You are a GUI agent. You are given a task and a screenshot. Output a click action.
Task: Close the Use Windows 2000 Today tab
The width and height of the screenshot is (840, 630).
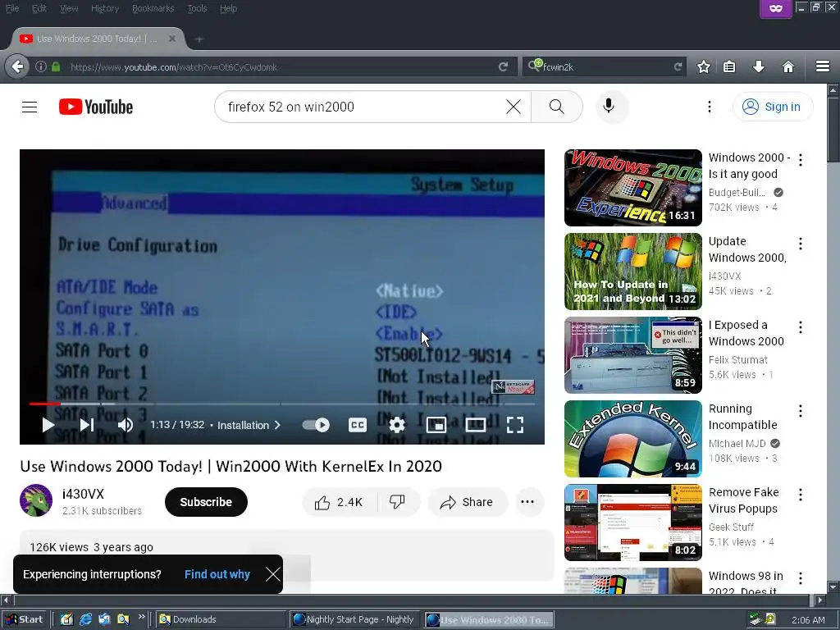click(172, 39)
